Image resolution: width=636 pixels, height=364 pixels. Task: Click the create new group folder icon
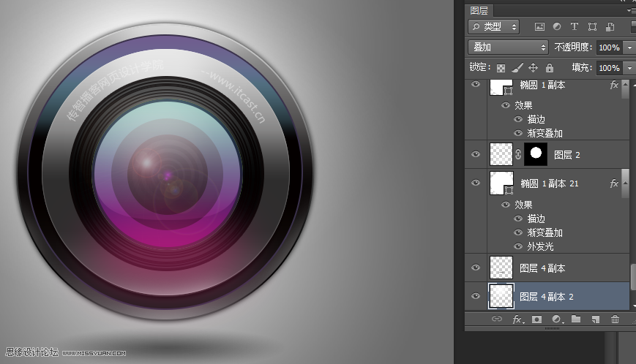(576, 319)
